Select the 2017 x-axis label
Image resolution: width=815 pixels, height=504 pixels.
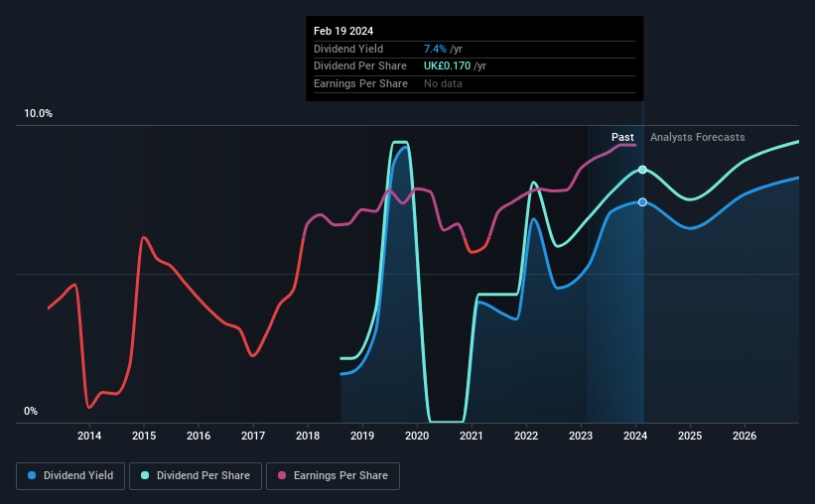(x=253, y=436)
